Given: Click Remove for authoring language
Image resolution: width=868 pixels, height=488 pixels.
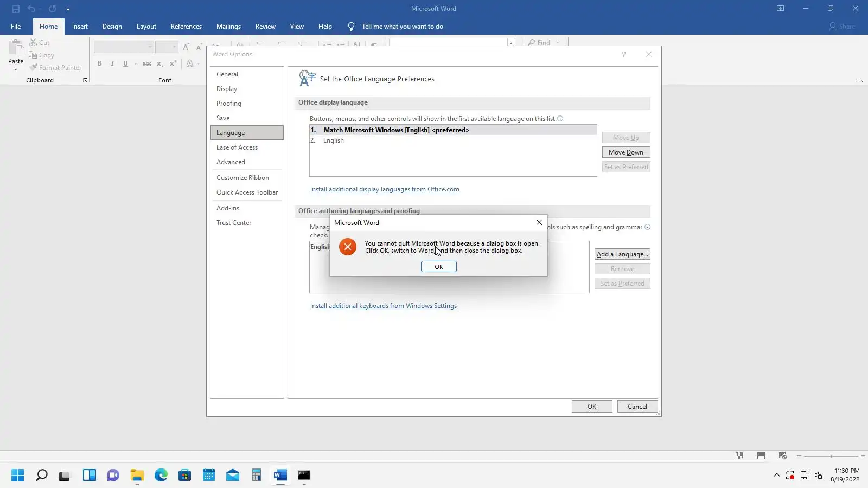Looking at the screenshot, I should click(622, 269).
